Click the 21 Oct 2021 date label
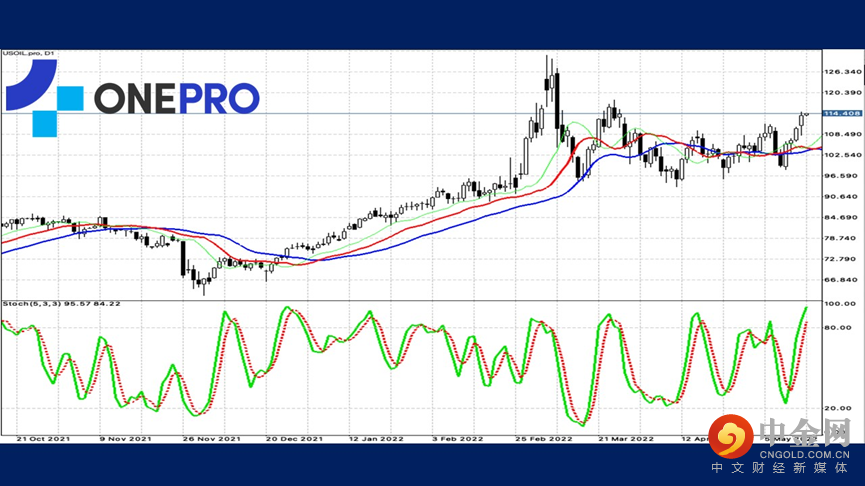865x486 pixels. coord(43,439)
